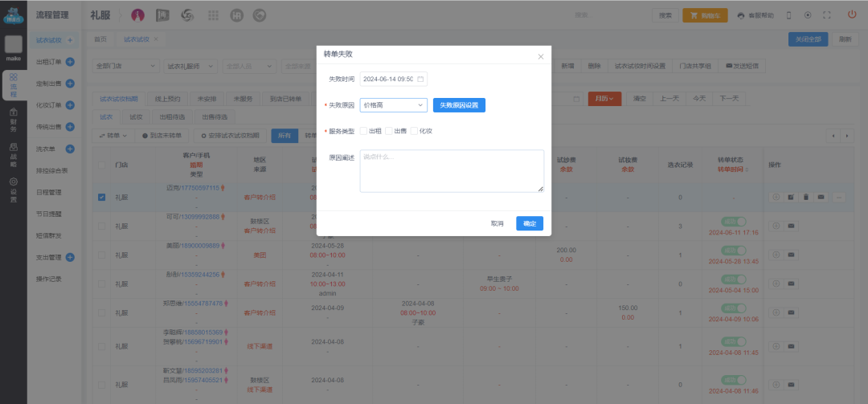Toggle 成功 switch dated 2024-05-04 15:00

click(x=734, y=280)
